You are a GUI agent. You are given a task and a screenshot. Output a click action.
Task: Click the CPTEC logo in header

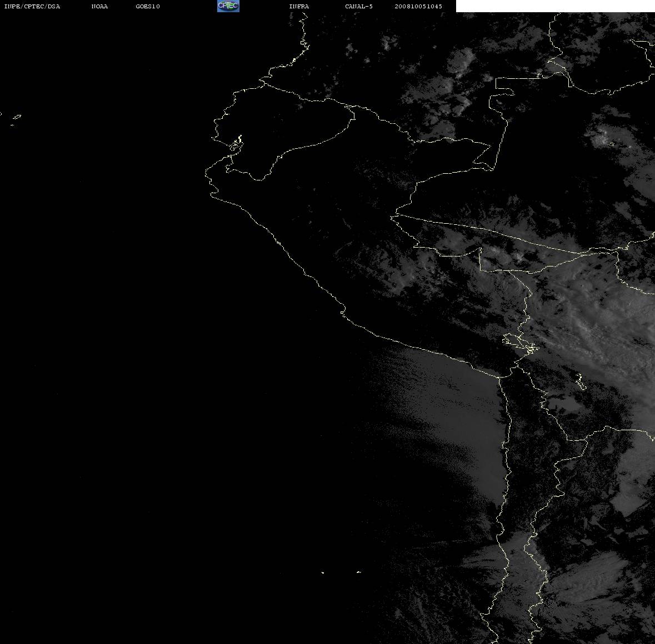[228, 6]
